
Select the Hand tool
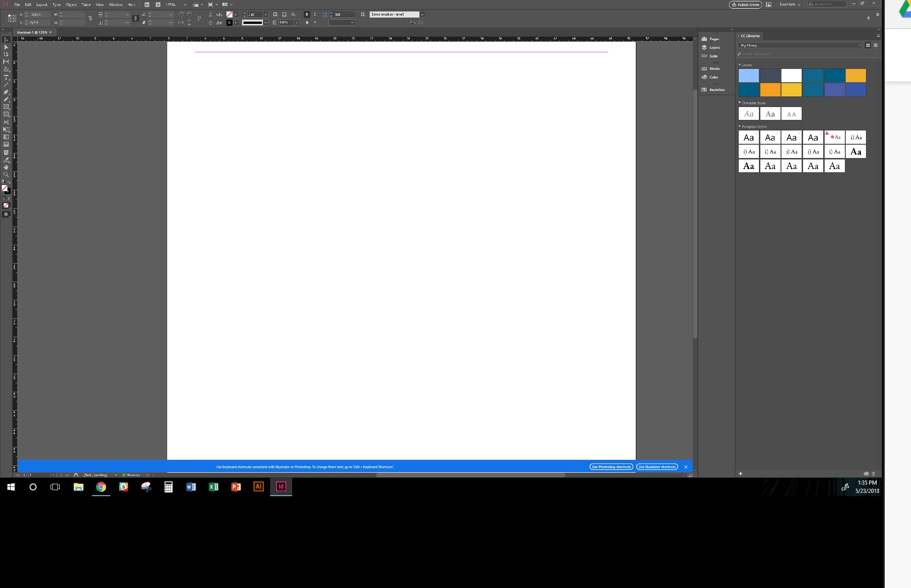pos(6,167)
